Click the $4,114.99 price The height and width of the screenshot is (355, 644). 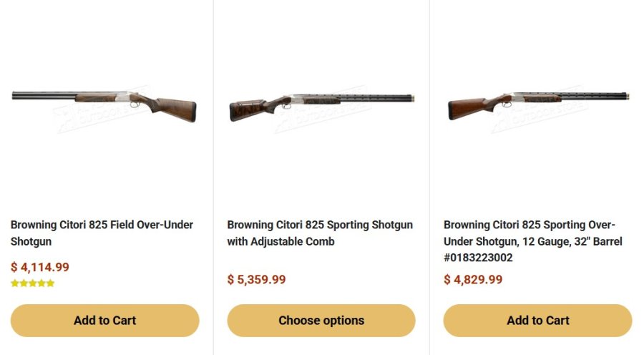pos(40,268)
